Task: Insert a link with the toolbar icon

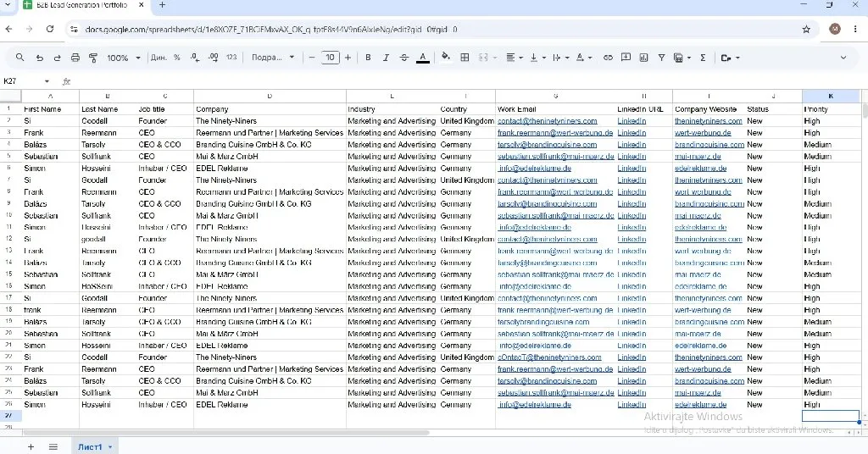Action: pyautogui.click(x=608, y=58)
